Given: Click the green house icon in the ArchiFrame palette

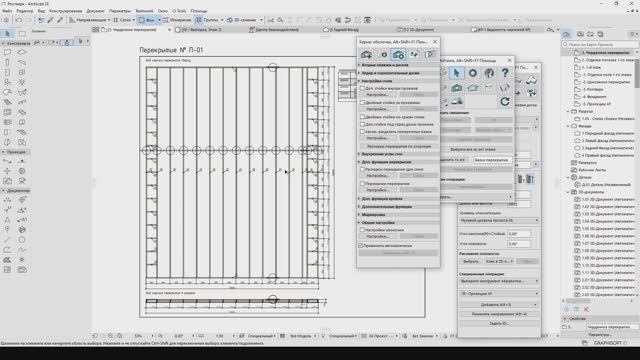Looking at the screenshot, I should pos(457,88).
